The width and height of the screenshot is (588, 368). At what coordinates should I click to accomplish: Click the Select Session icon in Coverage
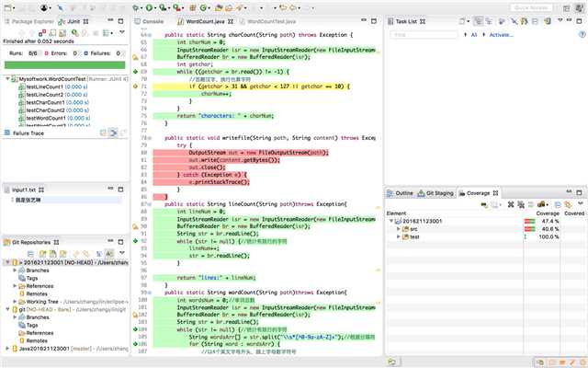(540, 204)
